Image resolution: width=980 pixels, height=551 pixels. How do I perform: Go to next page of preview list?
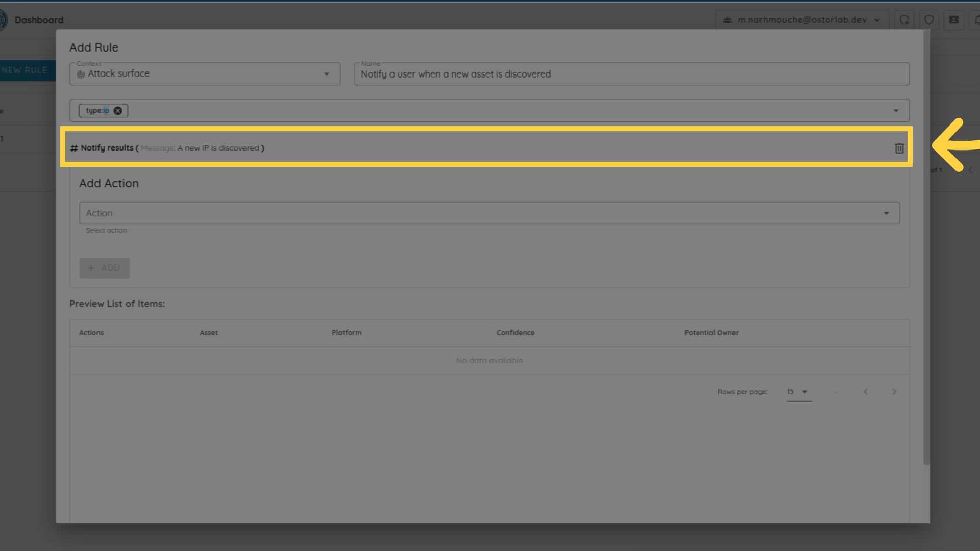(894, 392)
